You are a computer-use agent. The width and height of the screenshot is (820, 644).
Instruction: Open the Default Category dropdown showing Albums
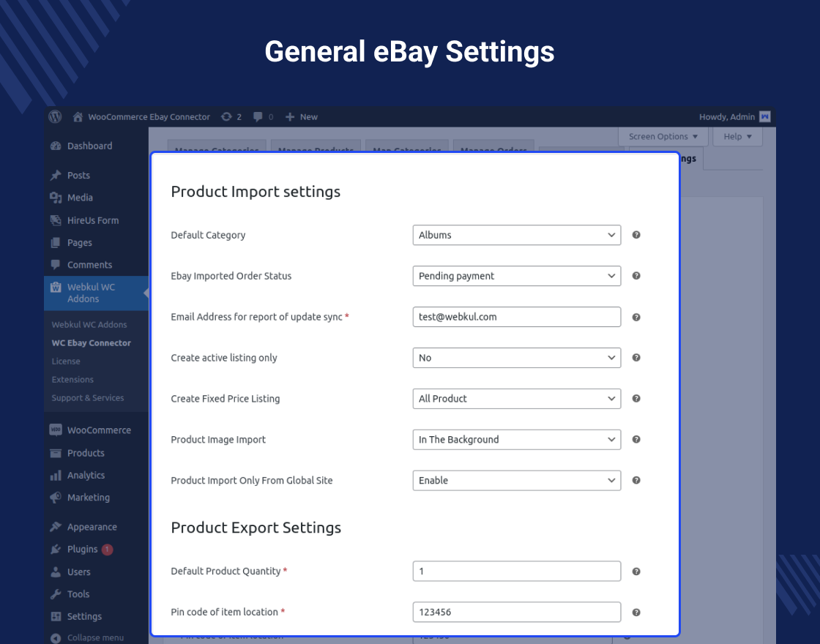(516, 235)
